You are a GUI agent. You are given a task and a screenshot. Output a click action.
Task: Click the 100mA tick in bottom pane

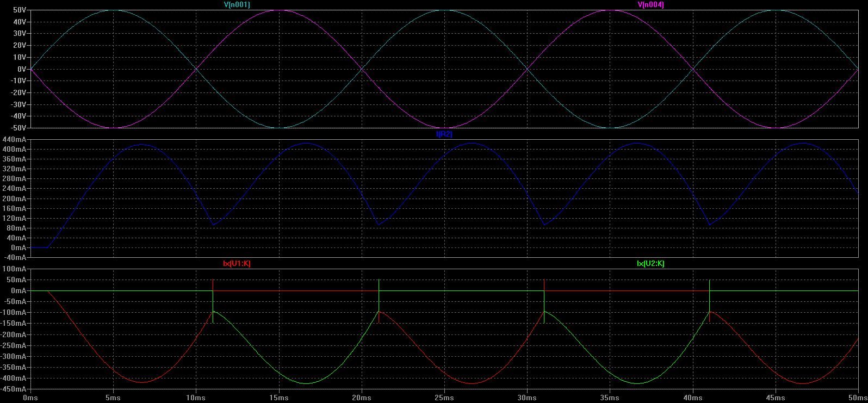pyautogui.click(x=14, y=269)
